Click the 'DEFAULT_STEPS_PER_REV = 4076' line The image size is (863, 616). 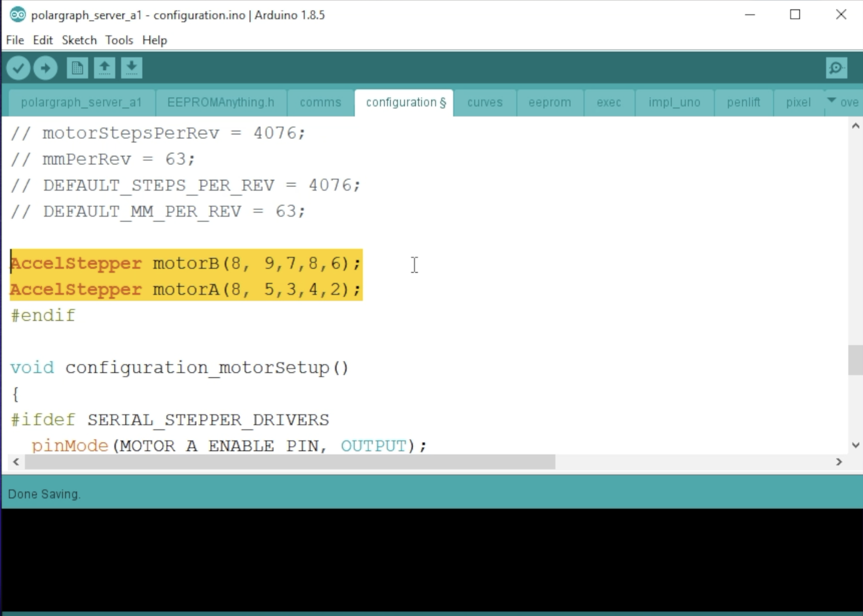click(x=186, y=185)
